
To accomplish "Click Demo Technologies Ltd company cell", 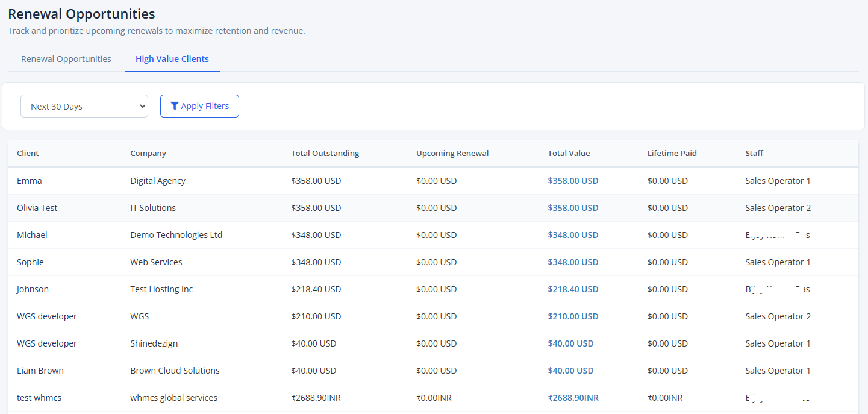I will [176, 235].
